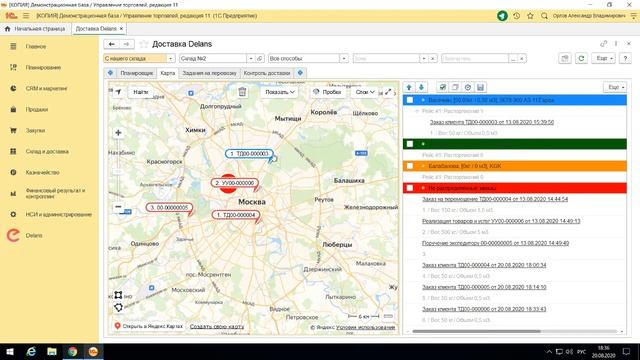Open the Слои layers dropdown on map

click(365, 92)
